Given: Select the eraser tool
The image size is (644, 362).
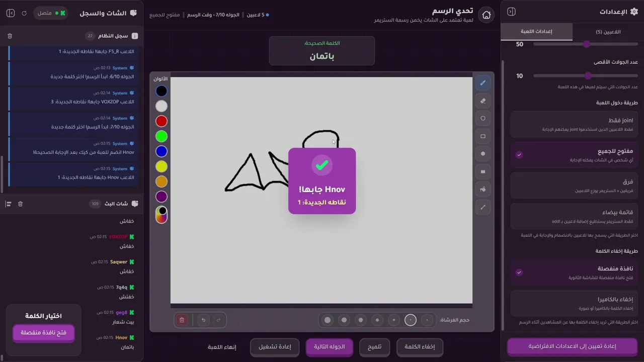Looking at the screenshot, I should [483, 101].
